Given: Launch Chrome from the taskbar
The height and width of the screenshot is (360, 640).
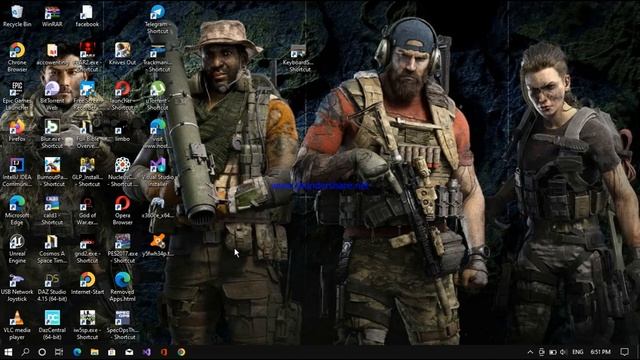Looking at the screenshot, I should pyautogui.click(x=181, y=352).
